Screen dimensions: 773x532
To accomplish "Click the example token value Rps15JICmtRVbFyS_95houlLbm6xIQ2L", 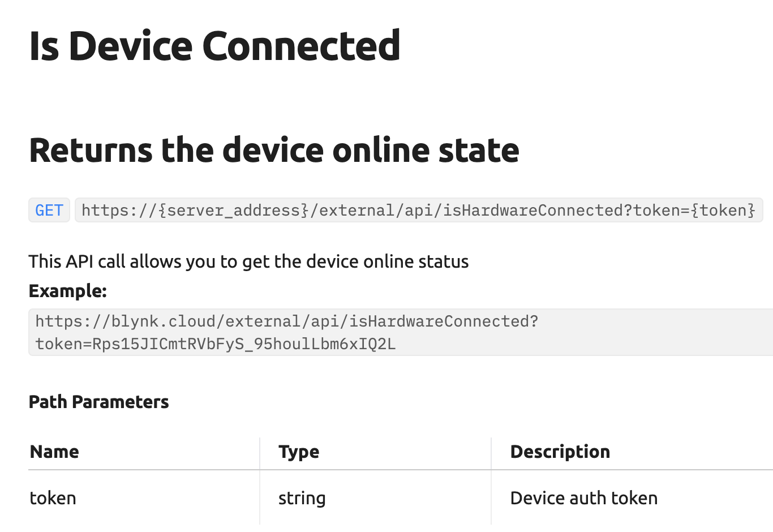I will point(244,344).
